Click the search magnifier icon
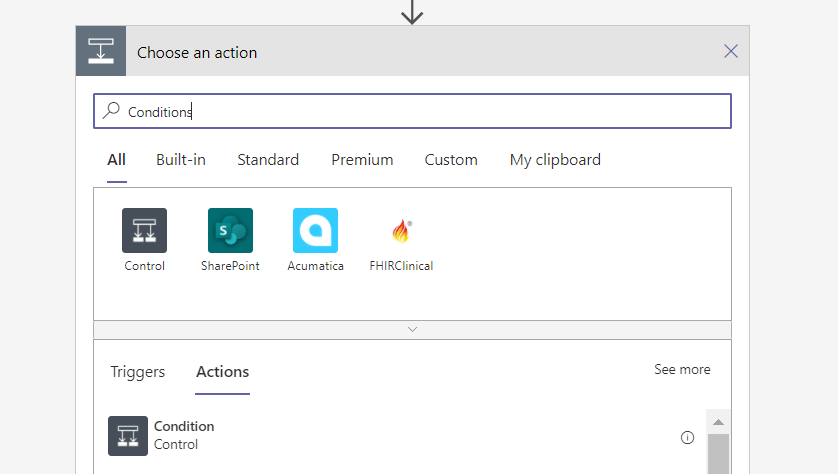This screenshot has width=838, height=474. pos(112,111)
